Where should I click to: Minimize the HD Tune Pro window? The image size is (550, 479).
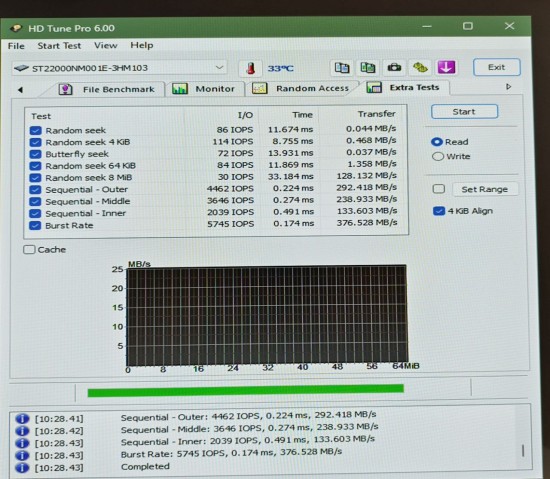(x=427, y=26)
